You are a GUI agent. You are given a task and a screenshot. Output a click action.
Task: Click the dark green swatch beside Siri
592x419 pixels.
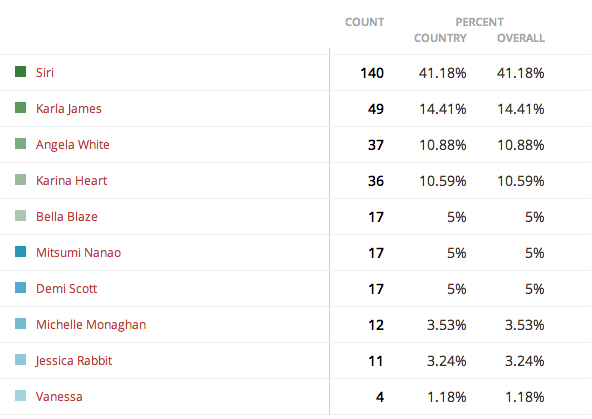(x=20, y=71)
